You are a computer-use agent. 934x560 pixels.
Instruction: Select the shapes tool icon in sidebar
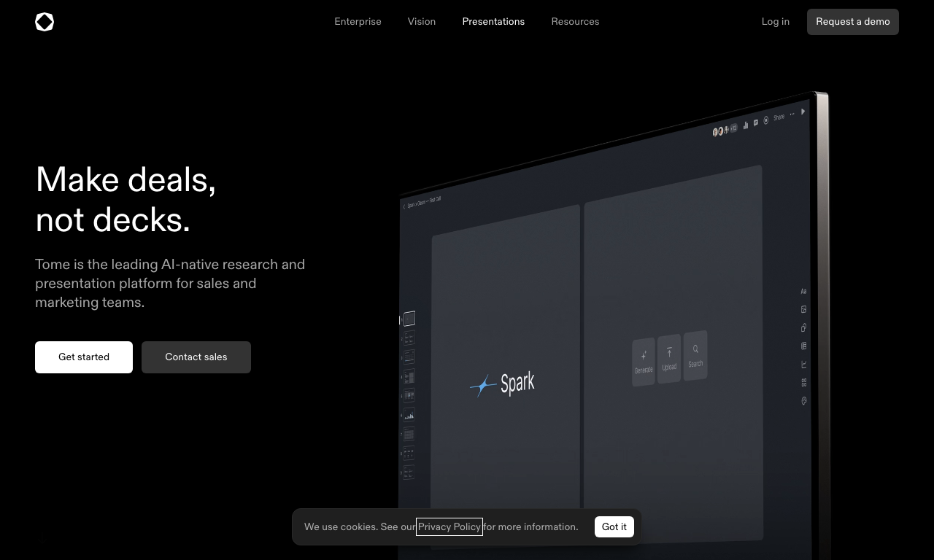(x=803, y=327)
